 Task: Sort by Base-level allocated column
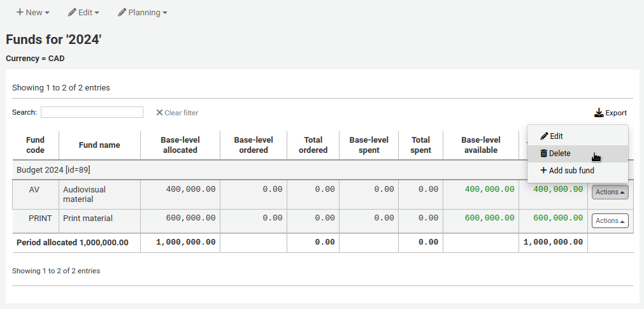point(180,145)
